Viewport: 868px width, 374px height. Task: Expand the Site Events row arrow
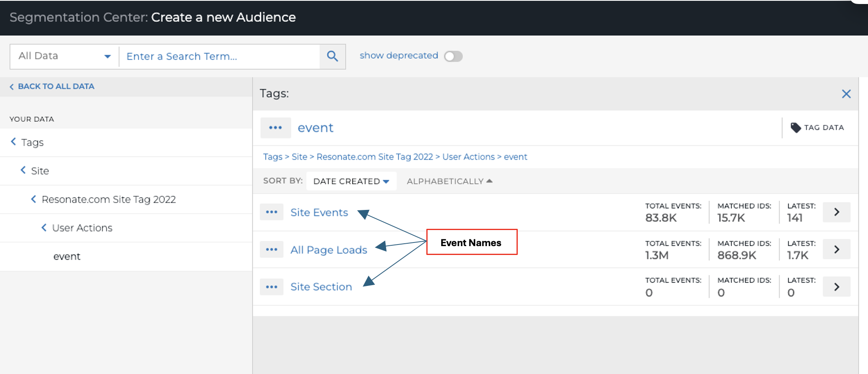tap(837, 212)
